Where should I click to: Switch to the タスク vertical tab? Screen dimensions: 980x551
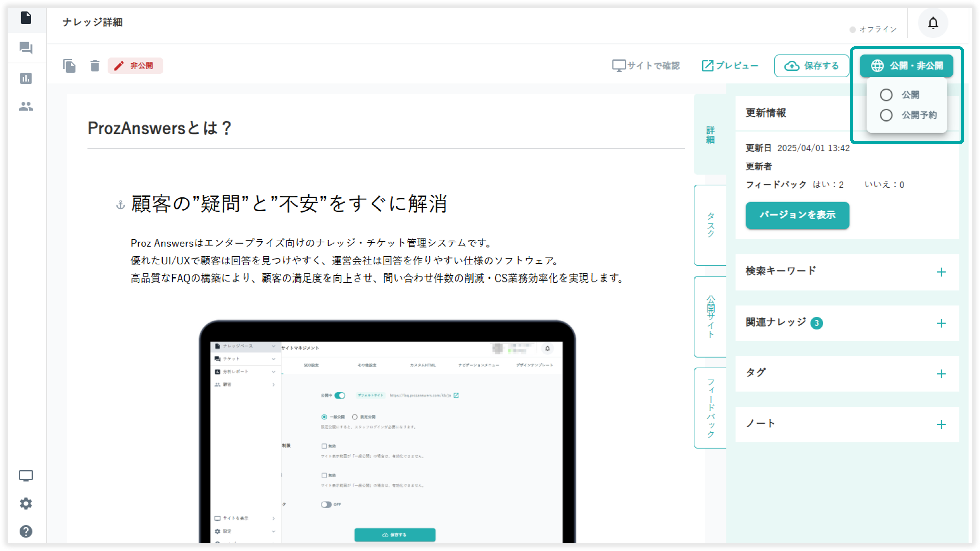[x=710, y=225]
